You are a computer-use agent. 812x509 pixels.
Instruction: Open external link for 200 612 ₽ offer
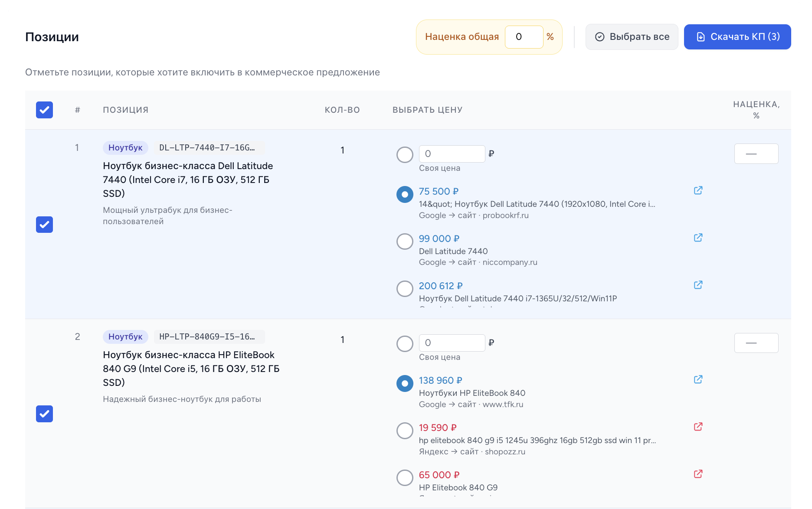click(698, 285)
